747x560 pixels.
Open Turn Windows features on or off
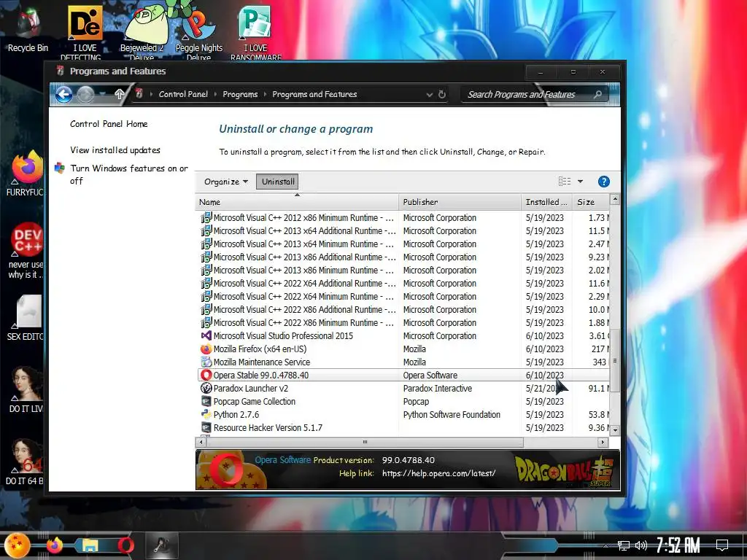128,174
